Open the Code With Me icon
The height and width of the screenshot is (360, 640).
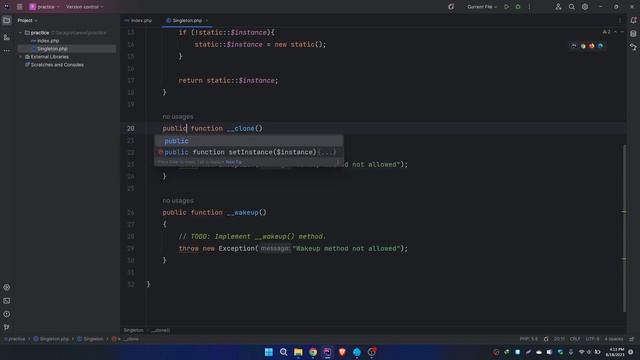[x=558, y=7]
